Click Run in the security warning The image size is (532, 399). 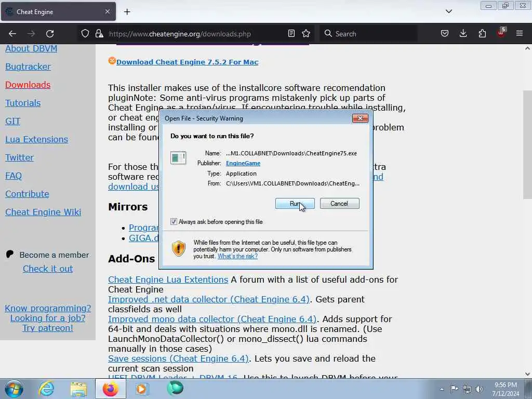(295, 204)
